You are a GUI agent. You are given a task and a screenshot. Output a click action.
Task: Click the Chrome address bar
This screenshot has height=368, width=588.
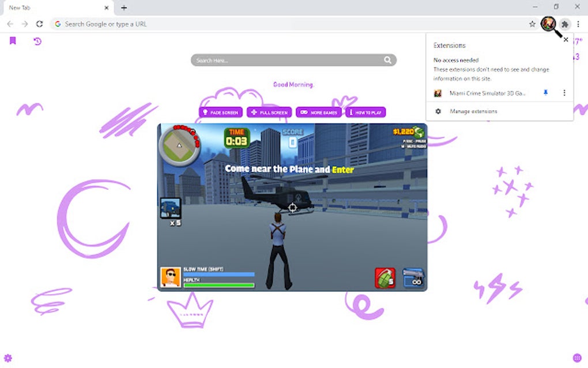pyautogui.click(x=292, y=24)
